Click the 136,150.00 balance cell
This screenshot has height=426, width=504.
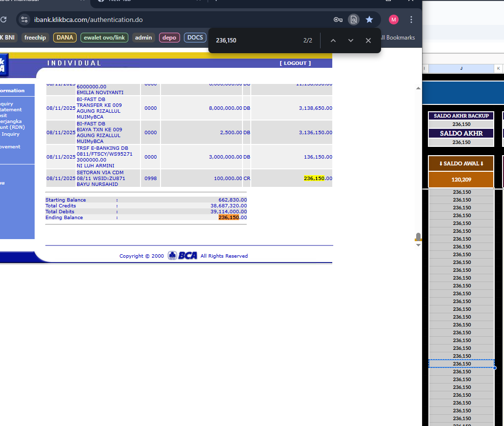pyautogui.click(x=318, y=157)
